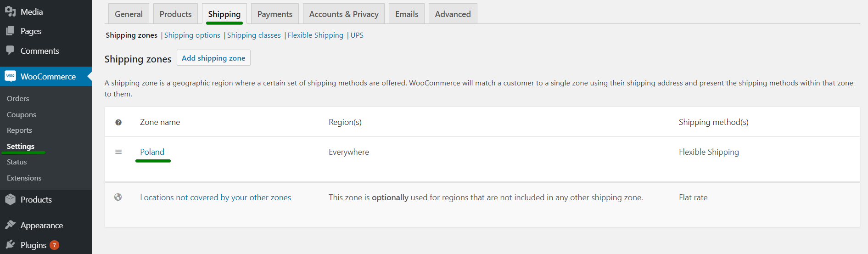Go to the Advanced settings tab
Viewport: 868px width, 254px height.
pos(453,14)
